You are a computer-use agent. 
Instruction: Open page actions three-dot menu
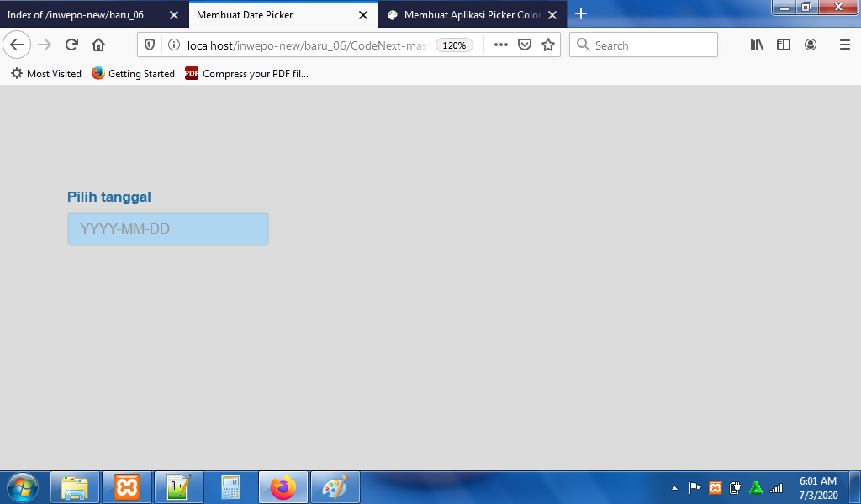tap(501, 45)
